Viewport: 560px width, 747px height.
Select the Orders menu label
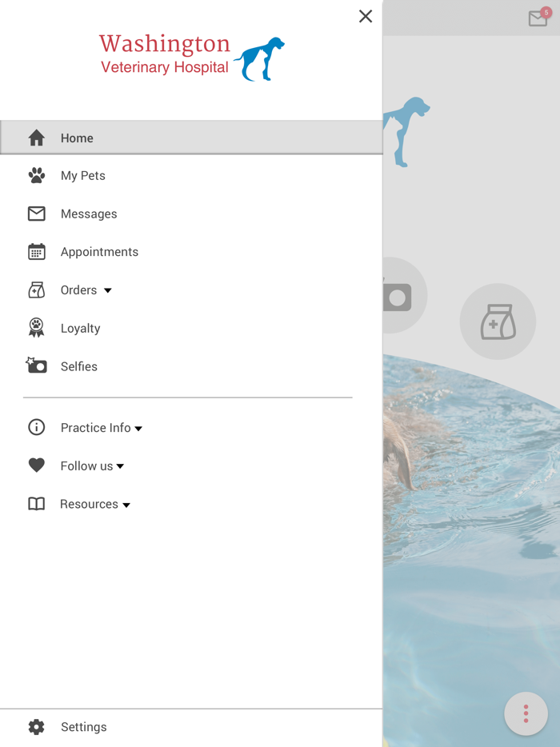click(78, 290)
